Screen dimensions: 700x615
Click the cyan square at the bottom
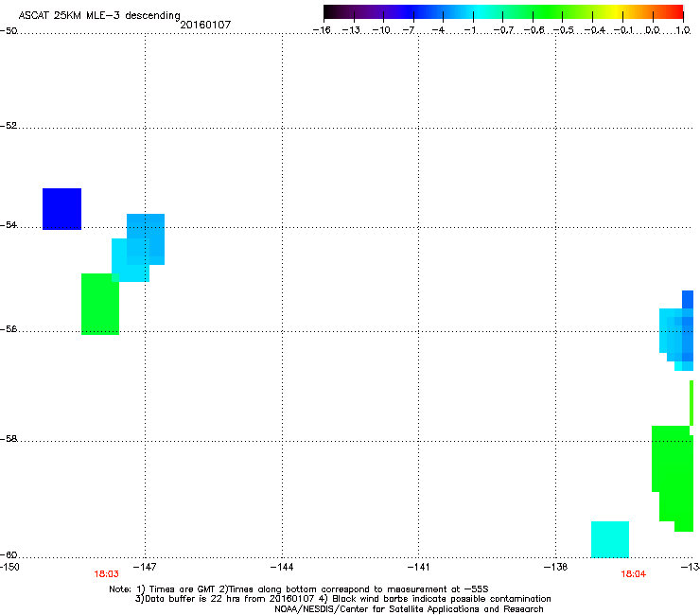610,539
